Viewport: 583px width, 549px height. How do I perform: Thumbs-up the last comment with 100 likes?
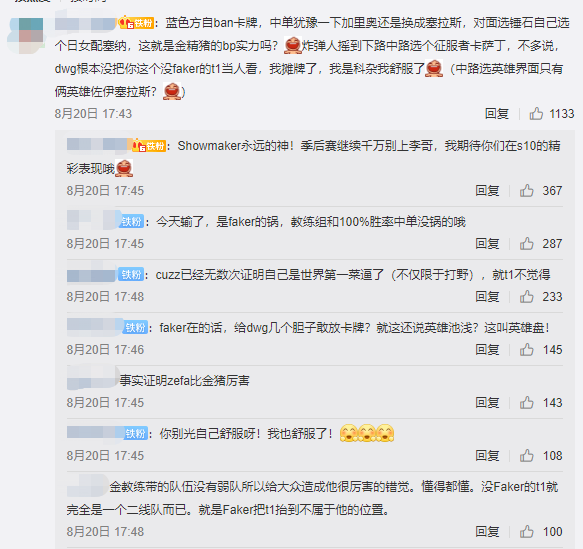pyautogui.click(x=526, y=532)
